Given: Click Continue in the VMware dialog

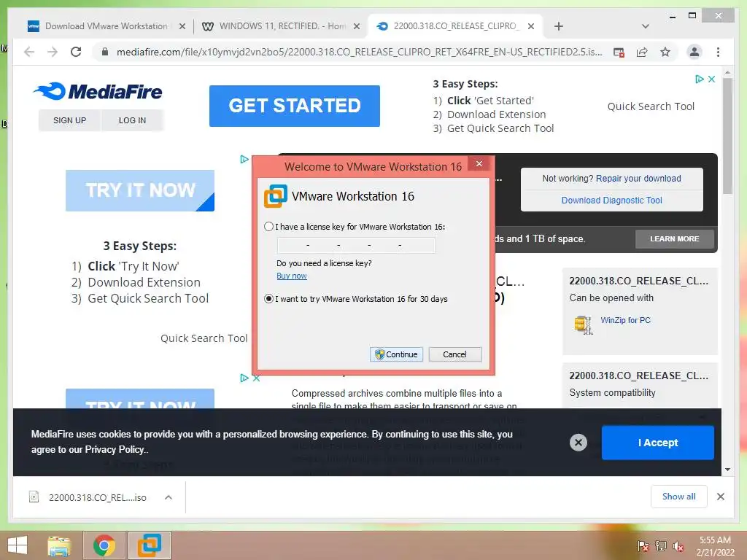Looking at the screenshot, I should (x=396, y=354).
